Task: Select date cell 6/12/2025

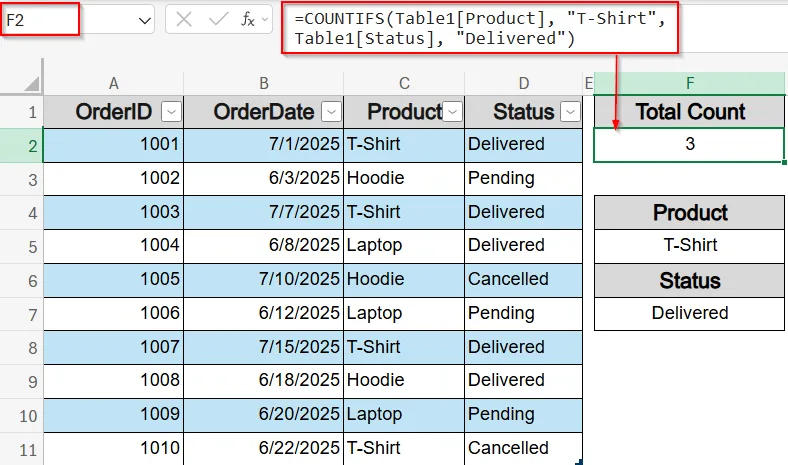Action: (x=264, y=314)
